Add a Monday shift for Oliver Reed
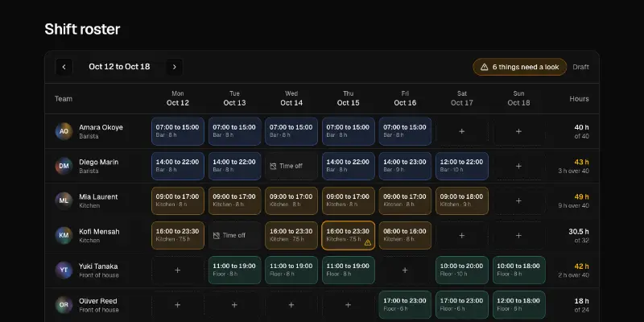Viewport: 644px width, 322px height. point(177,305)
